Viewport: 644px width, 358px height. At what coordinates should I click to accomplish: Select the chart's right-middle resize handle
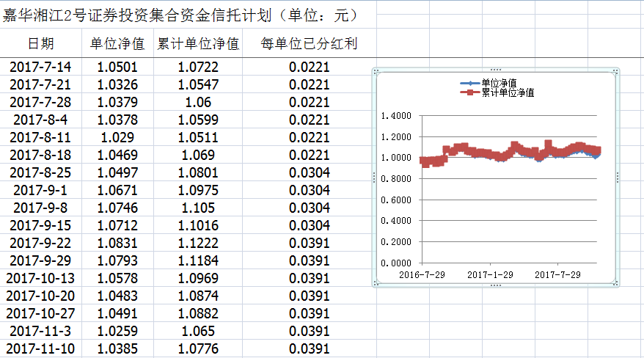[618, 177]
